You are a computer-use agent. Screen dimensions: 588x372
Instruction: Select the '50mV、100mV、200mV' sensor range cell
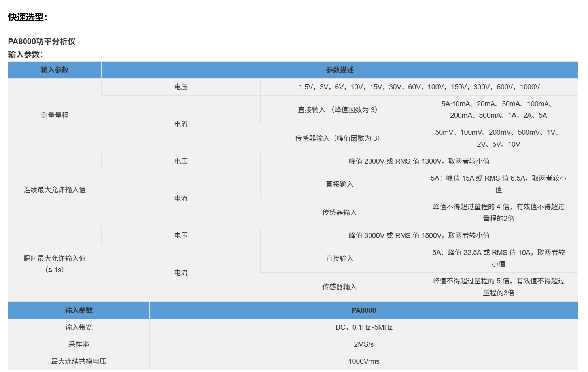[499, 138]
